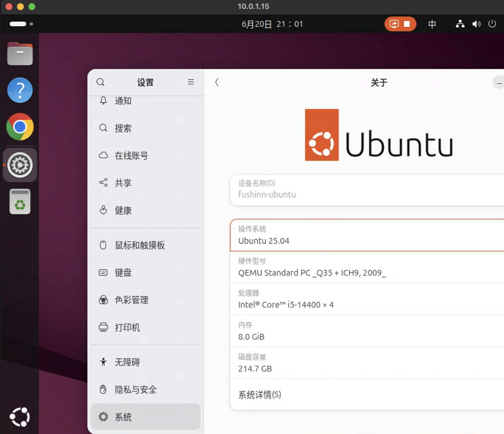Open 系统详情(S)
Viewport: 504px width, 434px height.
[x=367, y=395]
